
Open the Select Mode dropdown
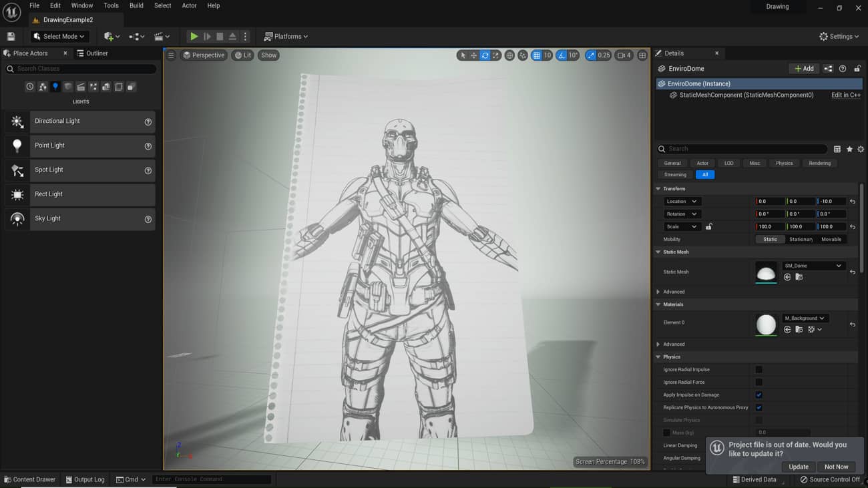(x=59, y=36)
